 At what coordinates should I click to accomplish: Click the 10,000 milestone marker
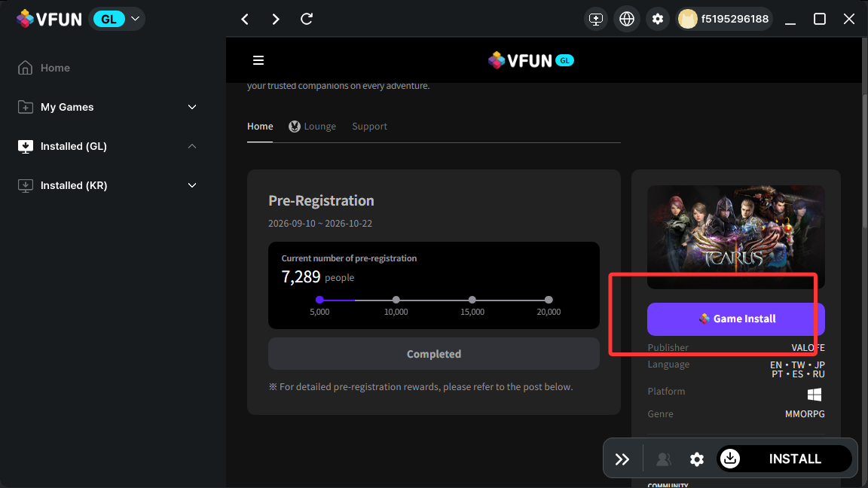pyautogui.click(x=396, y=300)
